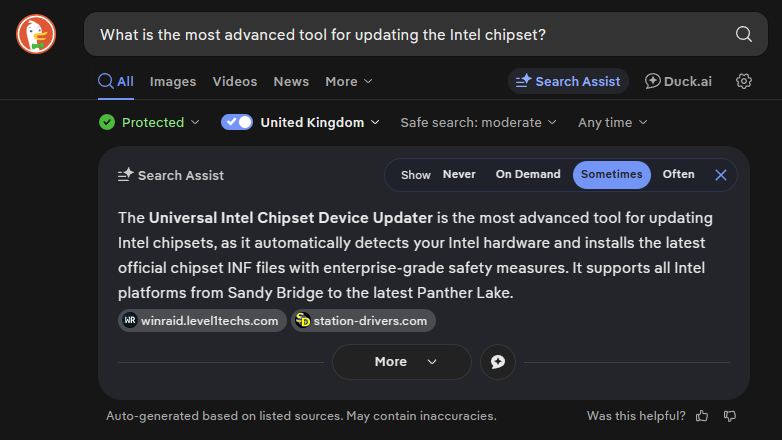Click the magnifying glass search icon
This screenshot has height=440, width=782.
(744, 34)
